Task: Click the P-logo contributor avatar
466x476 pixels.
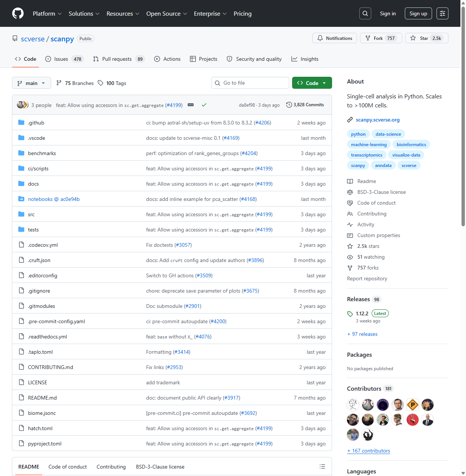Action: tap(413, 405)
